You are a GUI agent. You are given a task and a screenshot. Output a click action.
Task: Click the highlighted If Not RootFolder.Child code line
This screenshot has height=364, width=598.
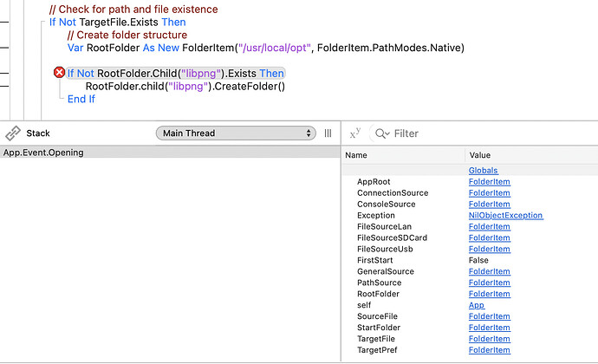(x=175, y=74)
